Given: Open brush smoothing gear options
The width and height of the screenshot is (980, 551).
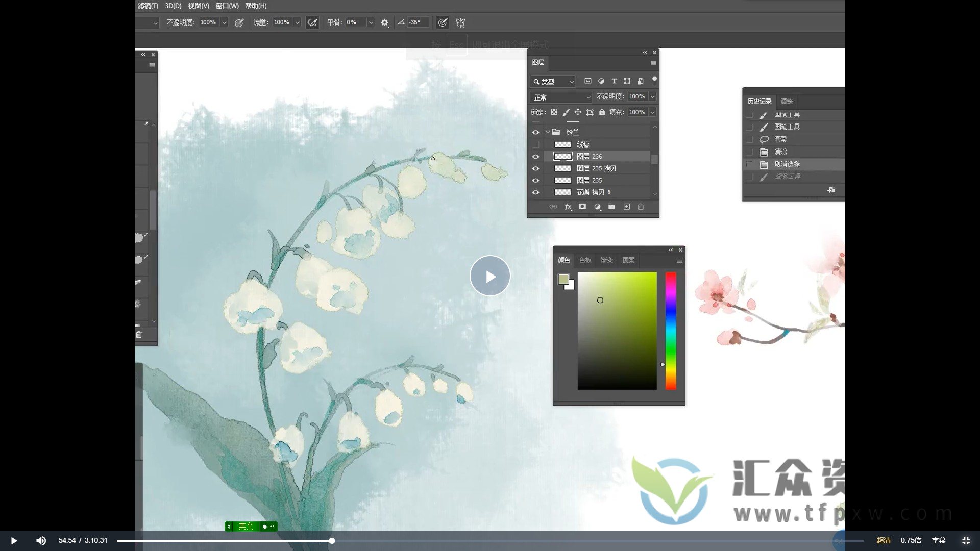Looking at the screenshot, I should [385, 22].
